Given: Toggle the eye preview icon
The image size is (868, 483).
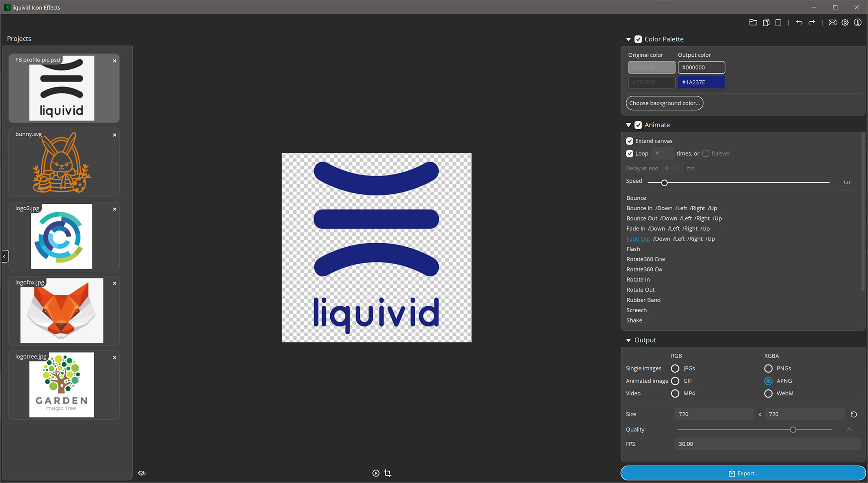Looking at the screenshot, I should coord(141,473).
